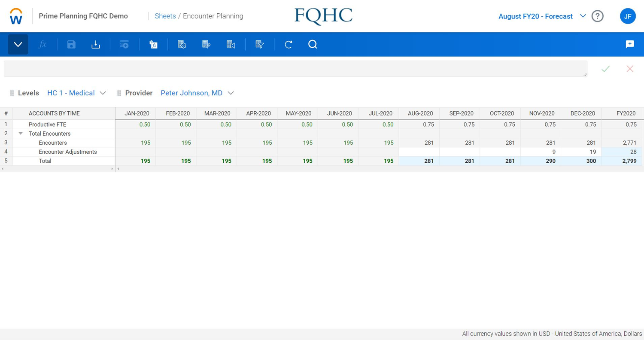Collapse the Total Encounters row group
Image resolution: width=644 pixels, height=341 pixels.
(x=21, y=134)
